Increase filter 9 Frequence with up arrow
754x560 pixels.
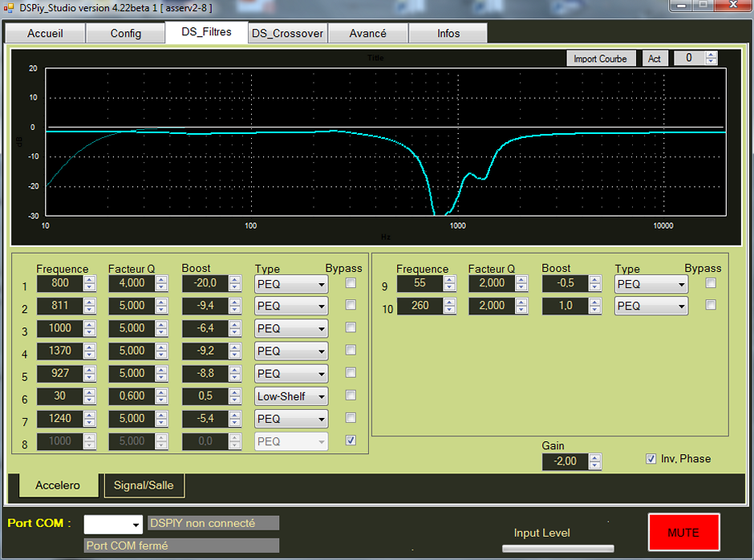click(x=450, y=280)
